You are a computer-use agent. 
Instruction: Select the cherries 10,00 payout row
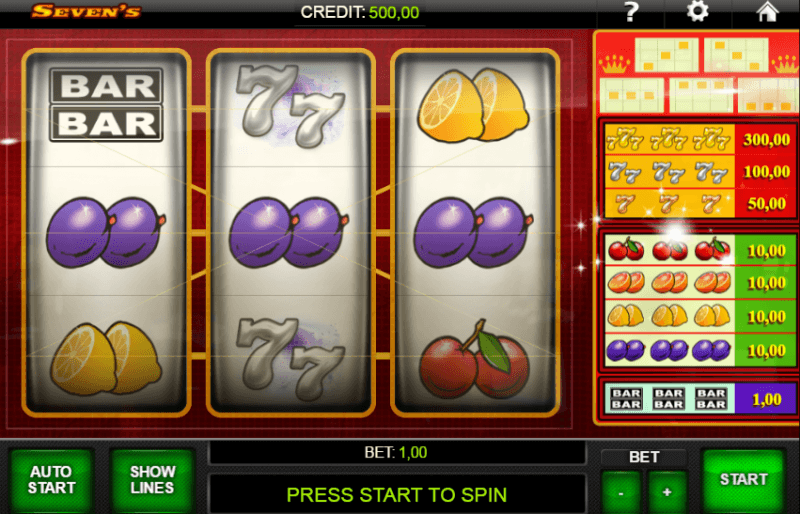699,250
